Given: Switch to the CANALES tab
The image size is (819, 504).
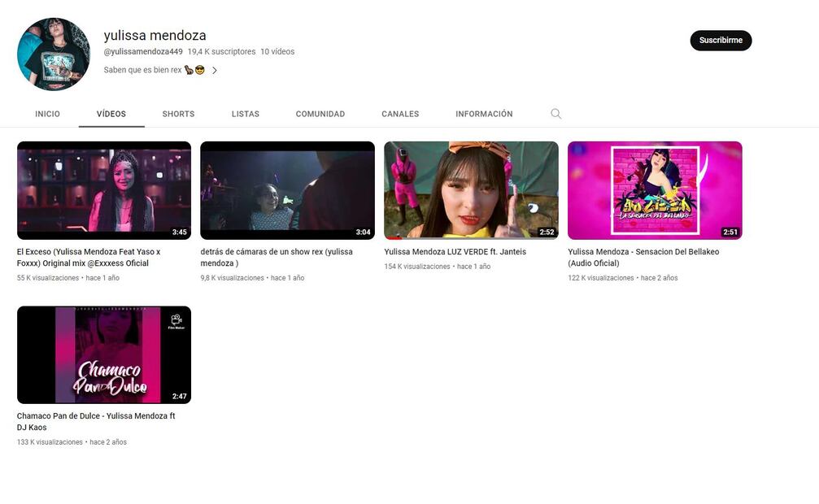Looking at the screenshot, I should pos(400,114).
